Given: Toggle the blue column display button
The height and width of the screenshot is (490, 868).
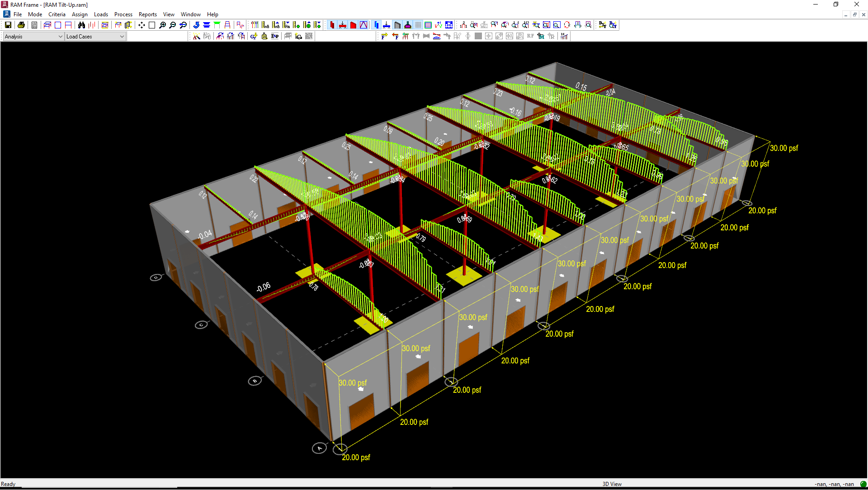Looking at the screenshot, I should tap(376, 25).
